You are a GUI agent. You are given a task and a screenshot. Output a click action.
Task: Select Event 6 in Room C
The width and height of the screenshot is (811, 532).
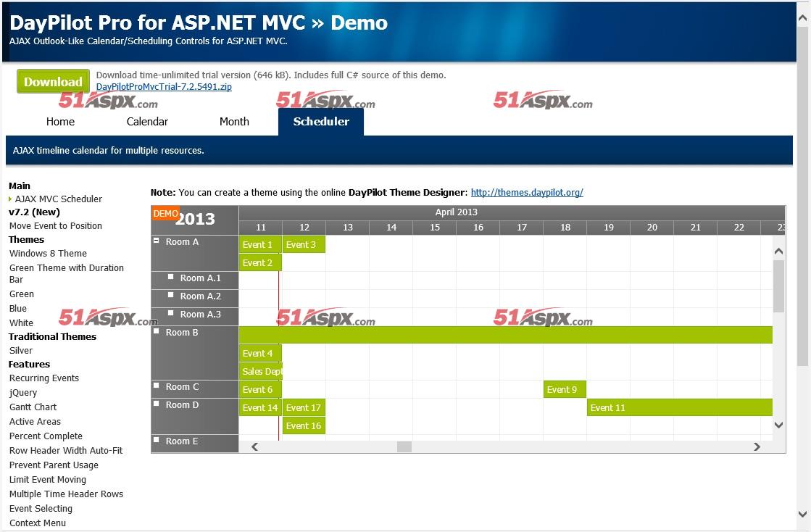[260, 389]
